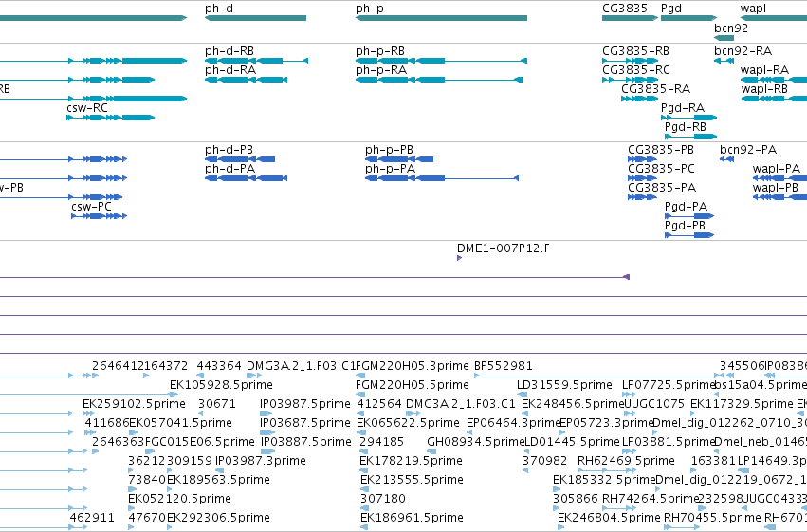This screenshot has height=532, width=807.
Task: Click protein Pgd-PA
Action: coord(686,207)
